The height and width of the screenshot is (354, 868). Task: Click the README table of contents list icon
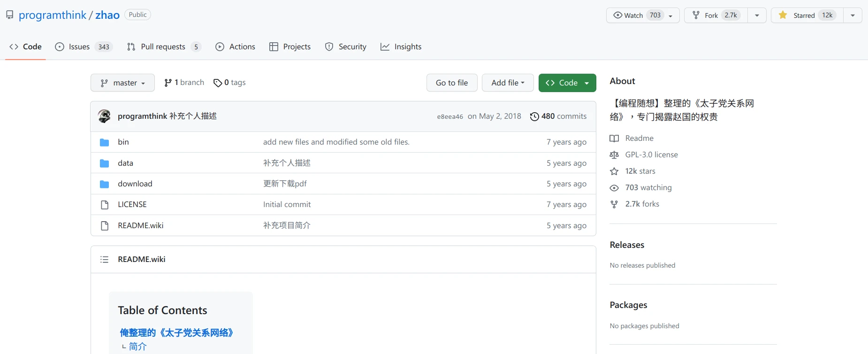pyautogui.click(x=104, y=260)
